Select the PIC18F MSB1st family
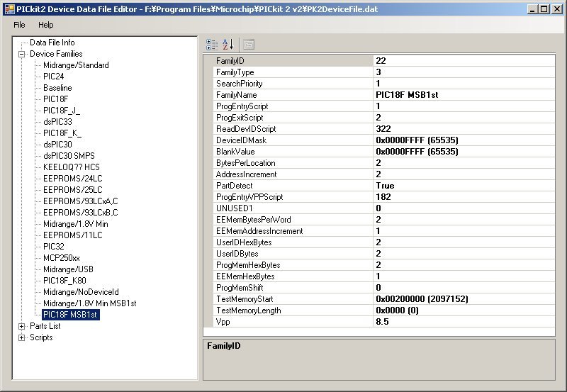Image resolution: width=567 pixels, height=392 pixels. pyautogui.click(x=70, y=315)
